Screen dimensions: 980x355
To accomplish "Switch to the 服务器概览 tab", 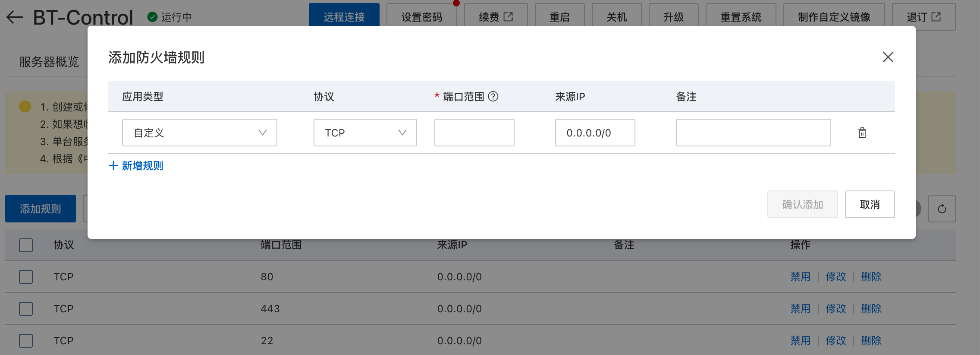I will (49, 62).
